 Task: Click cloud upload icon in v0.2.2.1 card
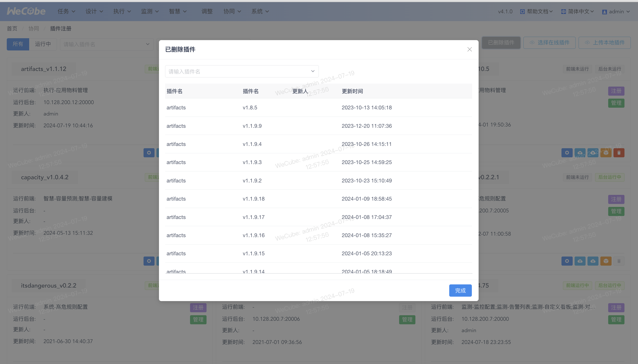pyautogui.click(x=580, y=261)
